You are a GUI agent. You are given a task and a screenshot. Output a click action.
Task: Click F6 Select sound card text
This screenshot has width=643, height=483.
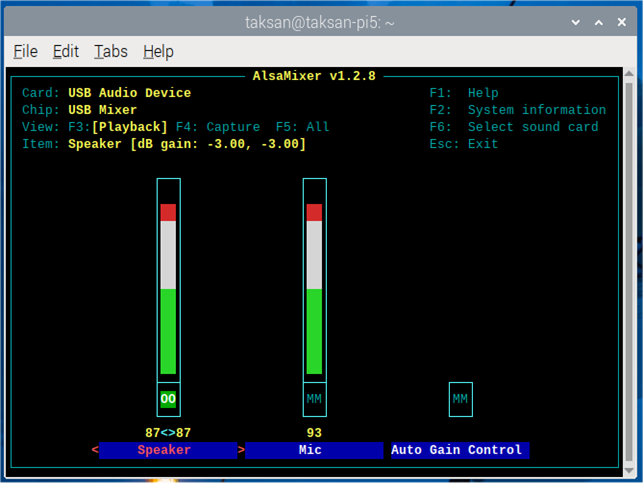pyautogui.click(x=514, y=127)
